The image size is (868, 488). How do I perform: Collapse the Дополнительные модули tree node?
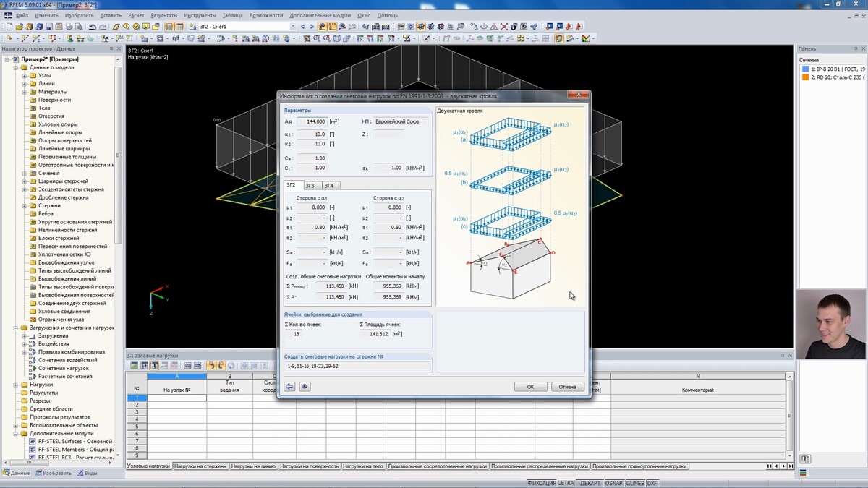pos(16,433)
